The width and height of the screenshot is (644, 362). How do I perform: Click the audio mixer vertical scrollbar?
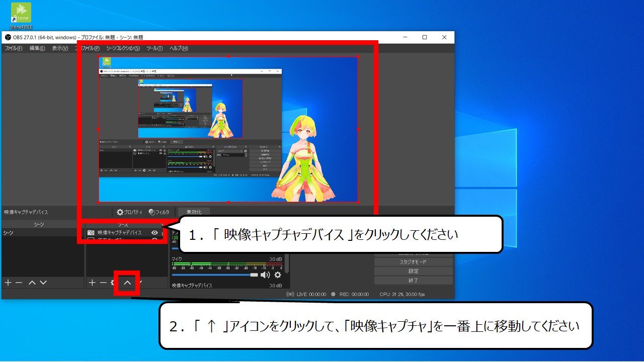(x=287, y=263)
